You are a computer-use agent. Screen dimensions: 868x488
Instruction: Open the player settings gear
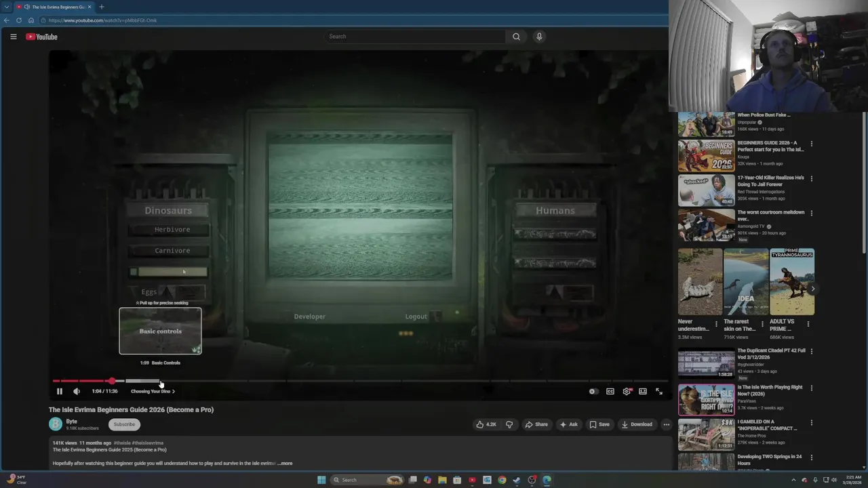627,391
